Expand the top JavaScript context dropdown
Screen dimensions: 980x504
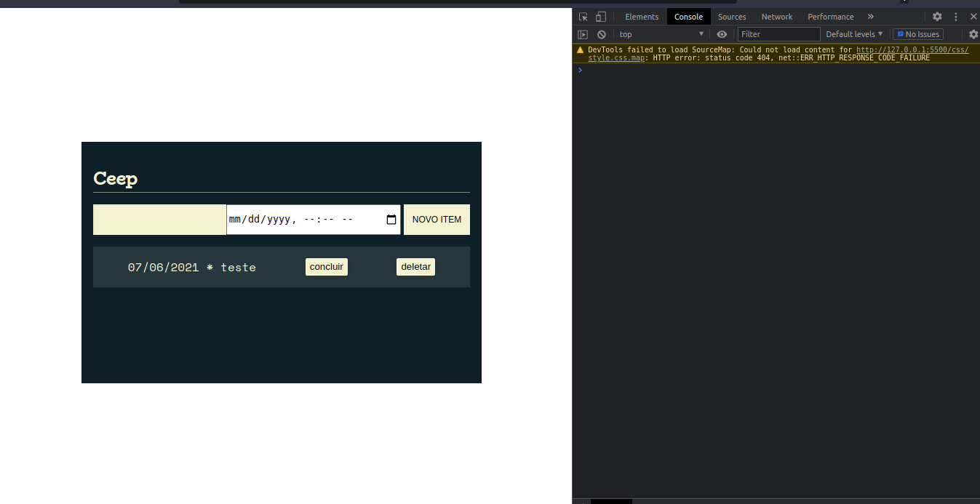661,34
